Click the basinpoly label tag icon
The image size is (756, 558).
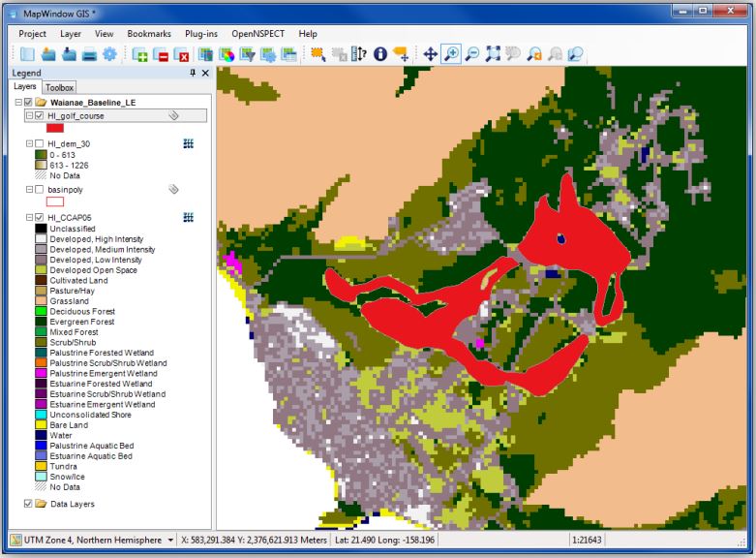point(173,189)
